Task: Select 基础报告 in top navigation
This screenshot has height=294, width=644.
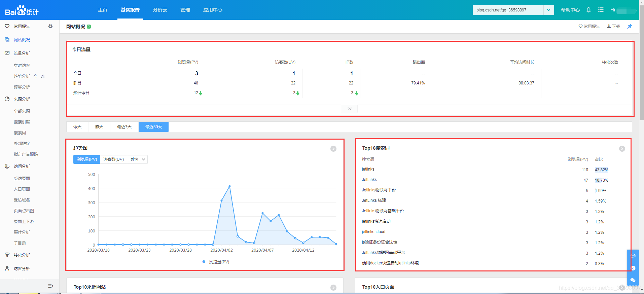Action: pyautogui.click(x=130, y=10)
